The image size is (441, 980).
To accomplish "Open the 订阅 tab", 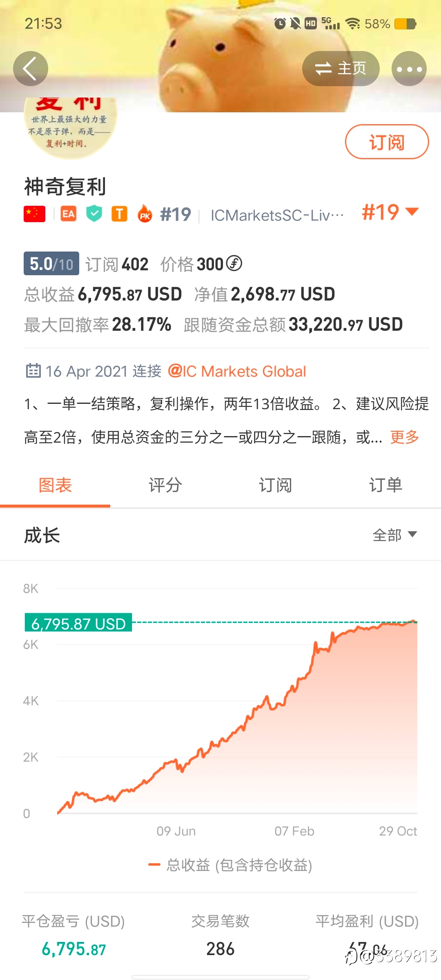I will (276, 485).
